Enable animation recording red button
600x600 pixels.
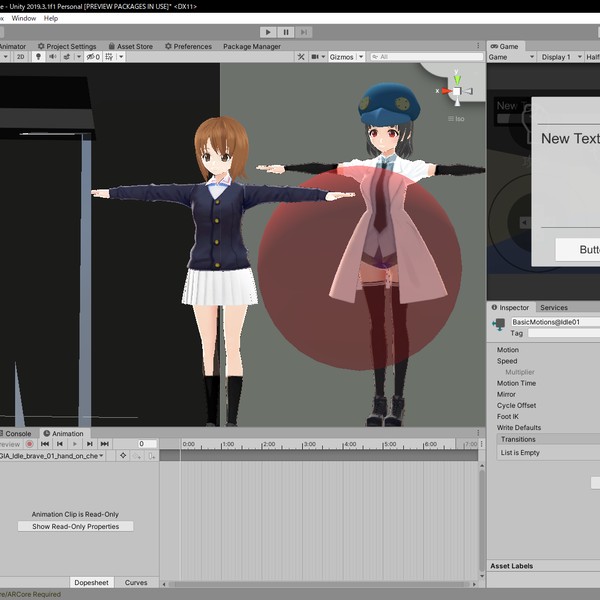(x=29, y=444)
